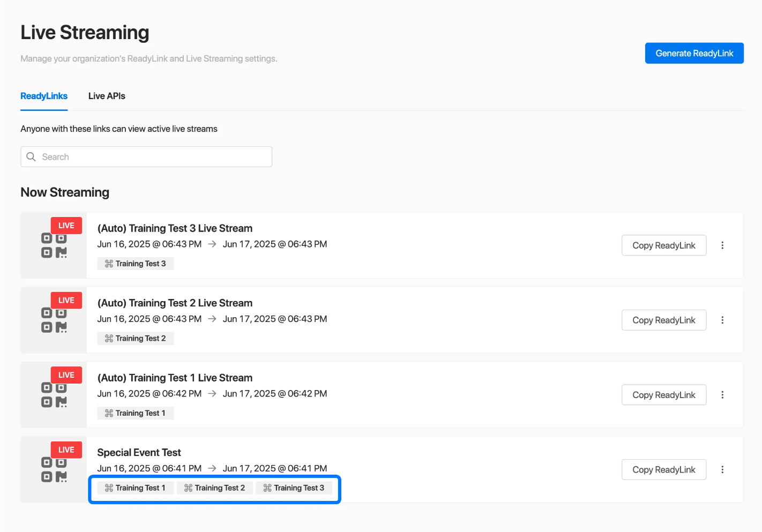
Task: Select the ReadyLinks tab
Action: point(44,96)
